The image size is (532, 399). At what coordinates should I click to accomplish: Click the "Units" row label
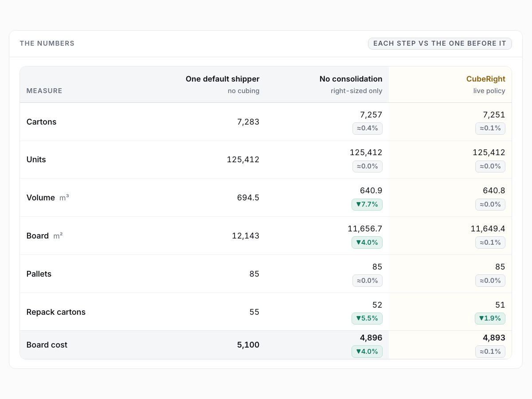tap(36, 160)
